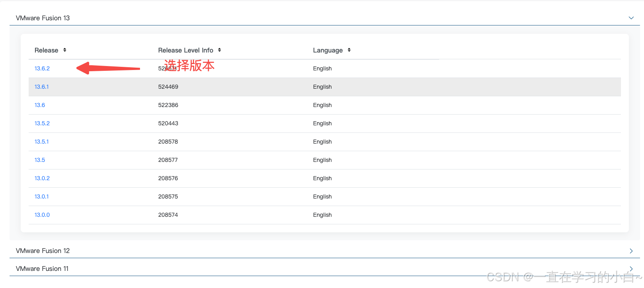Select build number 208578 cell

pyautogui.click(x=168, y=142)
